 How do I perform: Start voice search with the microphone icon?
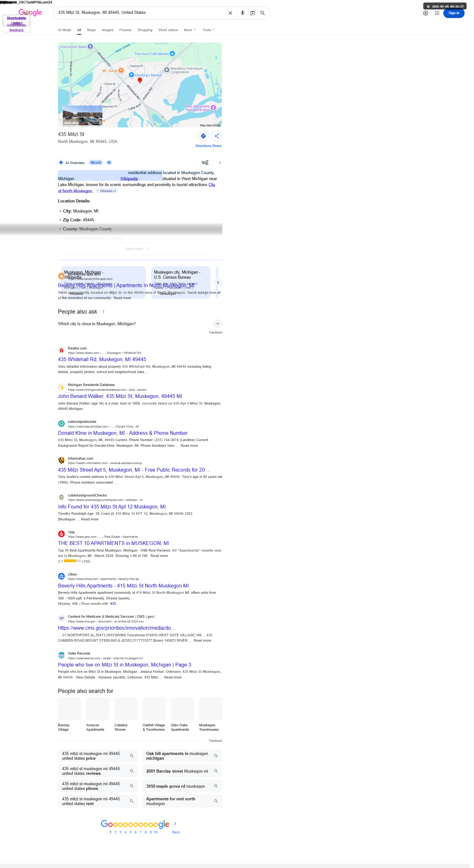pyautogui.click(x=242, y=13)
